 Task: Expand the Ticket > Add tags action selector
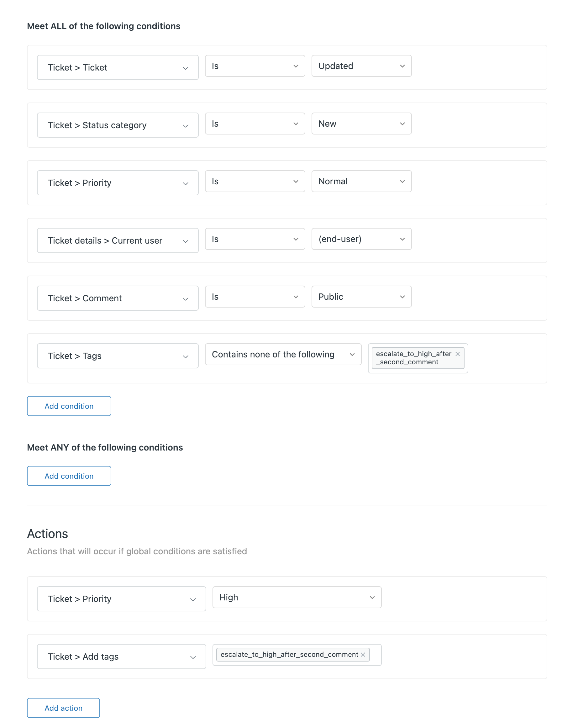coord(121,657)
